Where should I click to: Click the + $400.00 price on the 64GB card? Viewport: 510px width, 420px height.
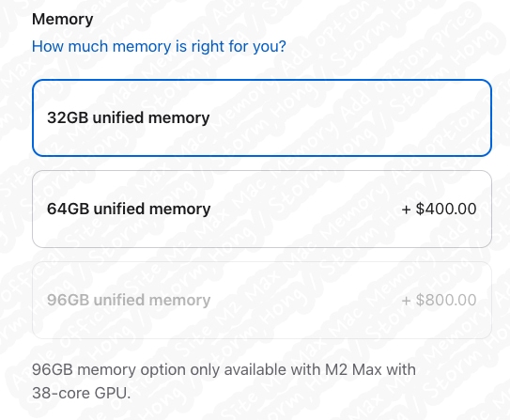[x=439, y=209]
